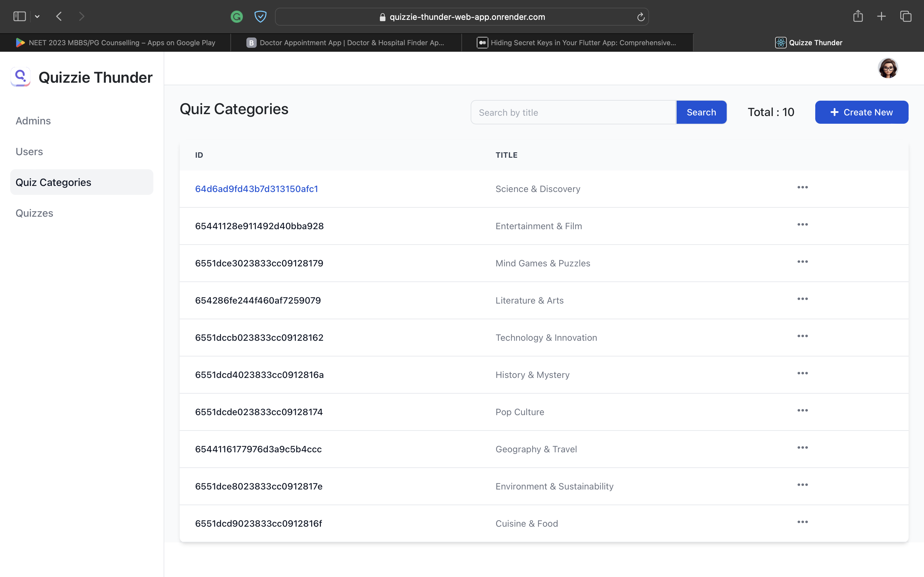Open the profile avatar in the top corner
Screen dimensions: 924x577
tap(888, 68)
